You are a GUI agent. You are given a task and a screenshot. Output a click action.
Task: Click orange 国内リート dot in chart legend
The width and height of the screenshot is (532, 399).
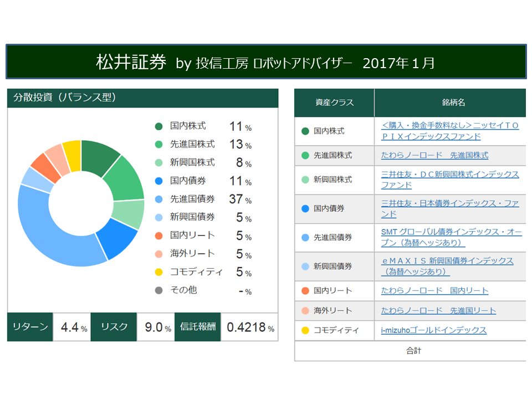coord(158,236)
